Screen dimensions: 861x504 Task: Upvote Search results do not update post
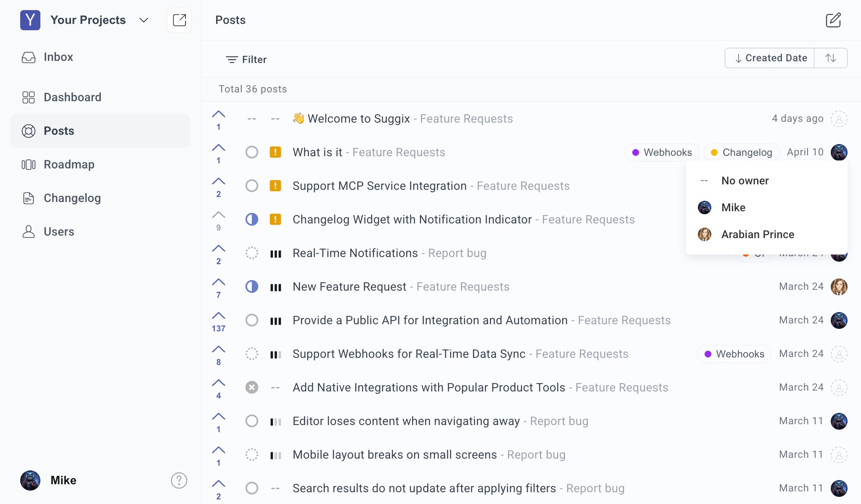point(219,489)
